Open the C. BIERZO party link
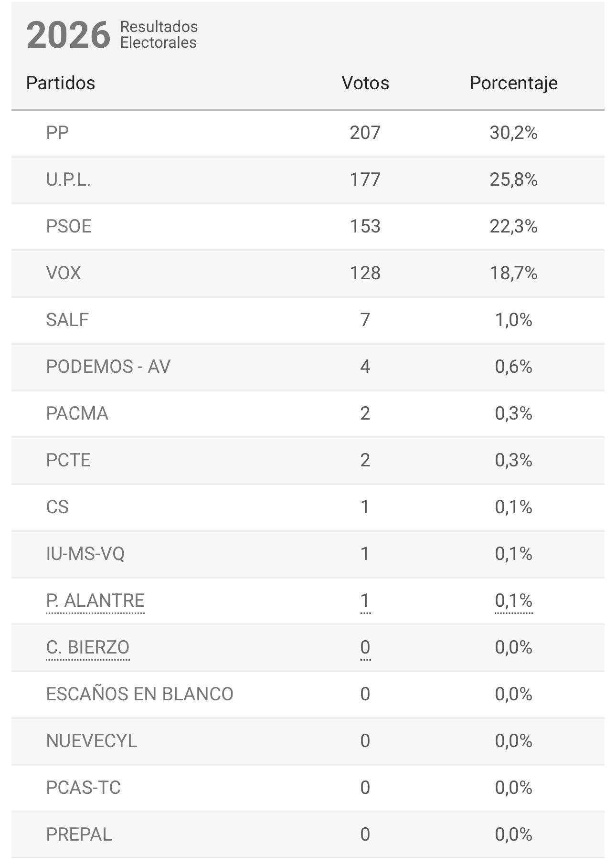This screenshot has width=616, height=865. tap(87, 647)
